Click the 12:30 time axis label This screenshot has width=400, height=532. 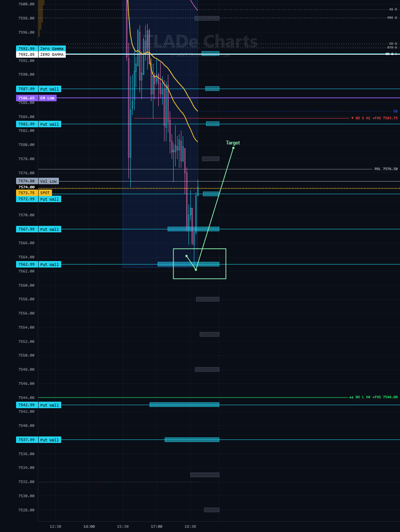pos(55,526)
